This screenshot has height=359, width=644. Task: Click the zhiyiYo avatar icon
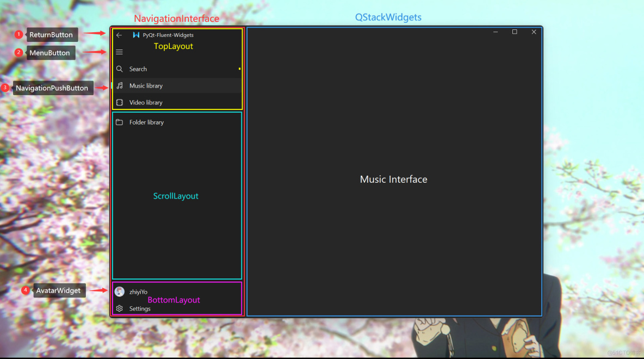pyautogui.click(x=119, y=292)
